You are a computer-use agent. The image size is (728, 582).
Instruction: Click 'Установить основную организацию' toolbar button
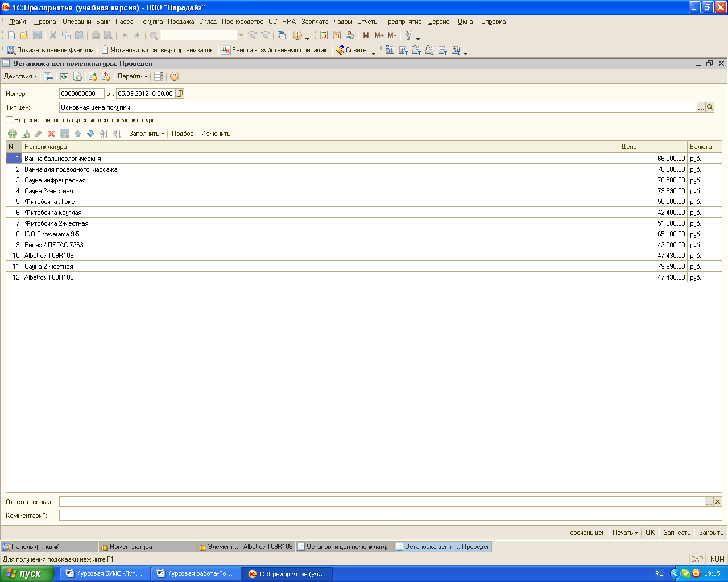[158, 50]
